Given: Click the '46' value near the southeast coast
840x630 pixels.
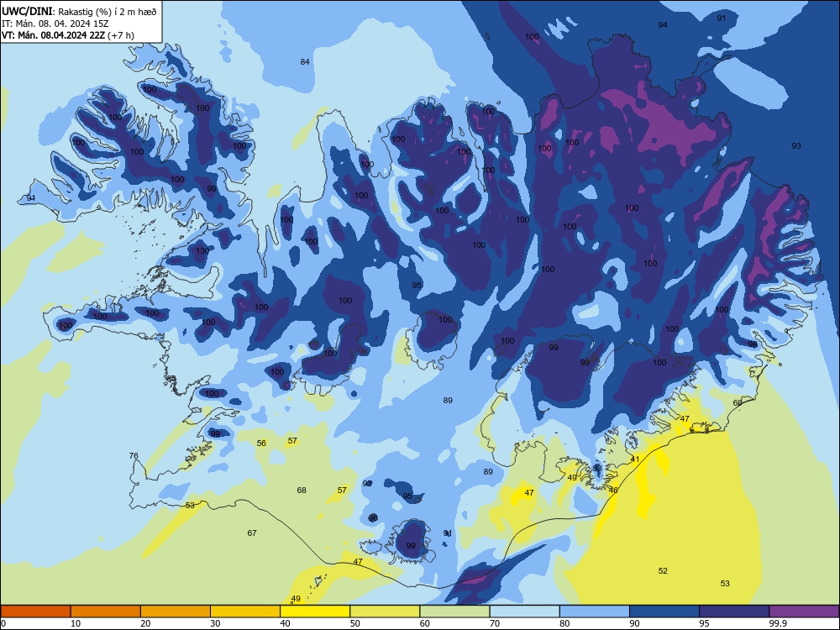Looking at the screenshot, I should (613, 491).
